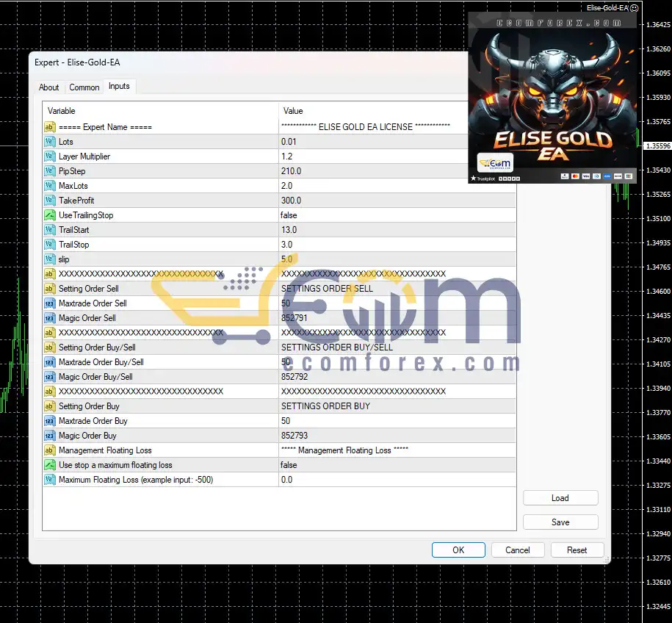
Task: Select the Layer Multiplier row icon
Action: (x=50, y=156)
